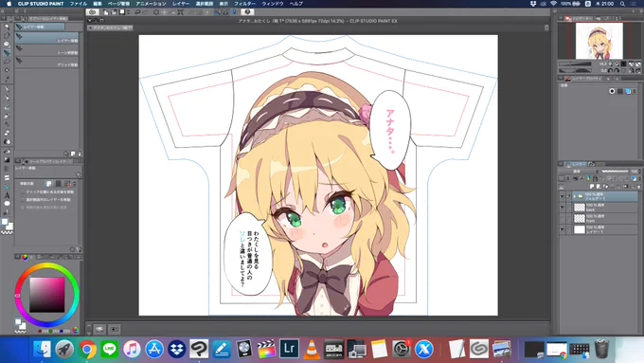Open the ページ管理 menu
The height and width of the screenshot is (363, 644).
pyautogui.click(x=118, y=3)
